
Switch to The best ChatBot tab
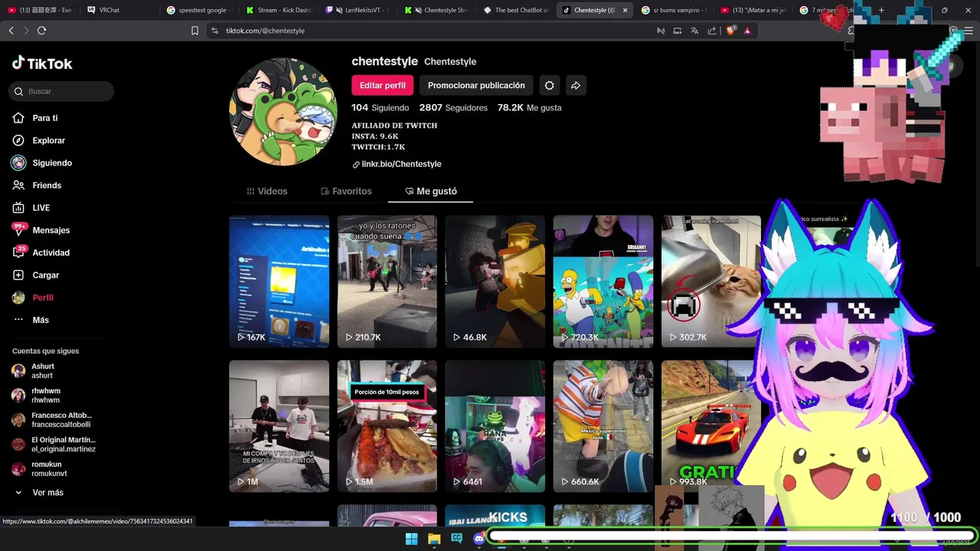[518, 10]
